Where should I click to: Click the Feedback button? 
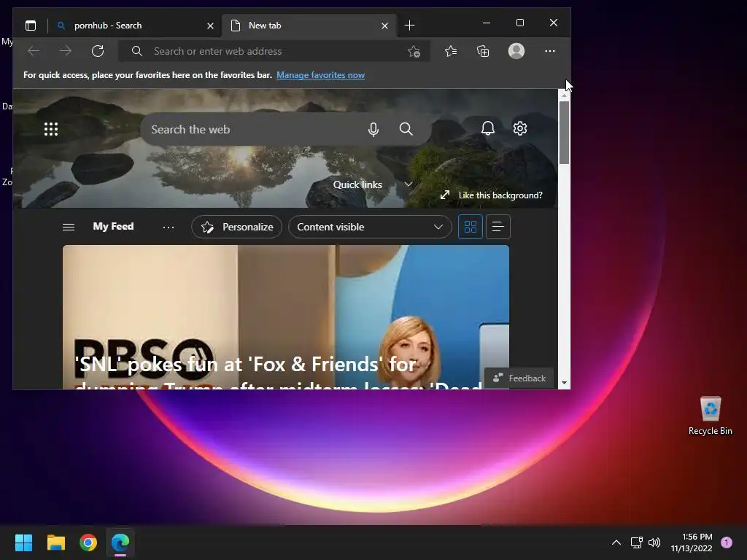(519, 378)
